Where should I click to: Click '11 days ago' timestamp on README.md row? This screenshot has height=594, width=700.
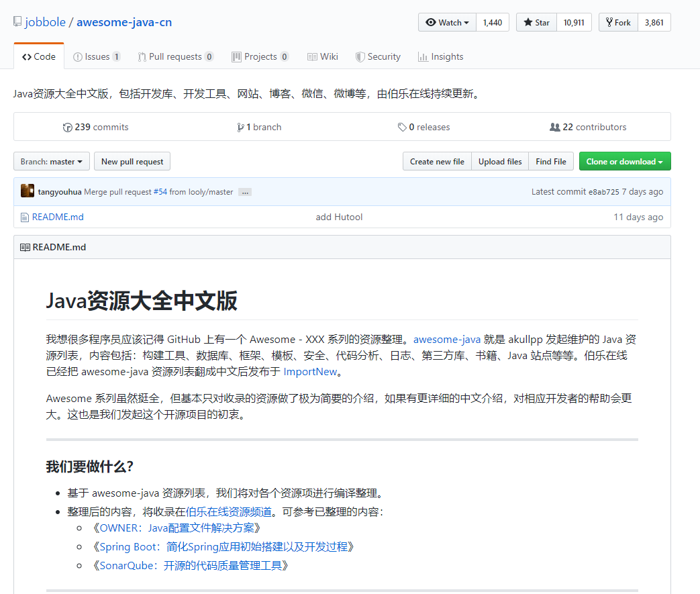[x=638, y=217]
